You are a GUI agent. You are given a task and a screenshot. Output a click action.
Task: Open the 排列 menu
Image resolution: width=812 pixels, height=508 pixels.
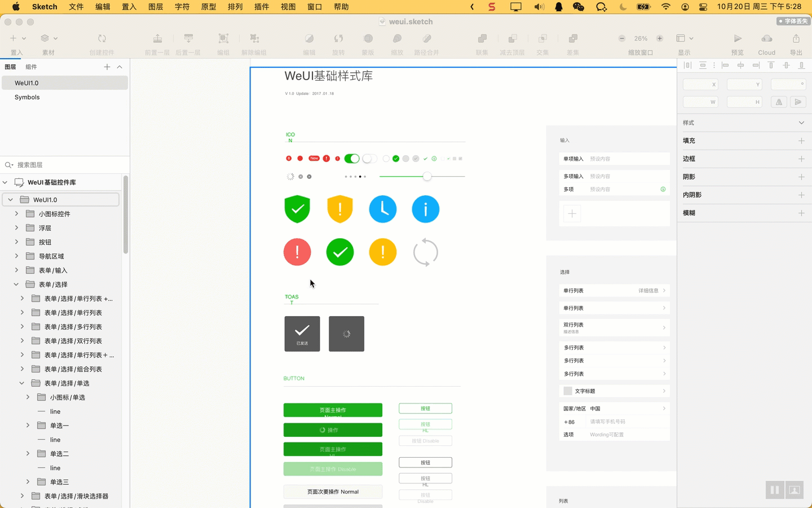(235, 7)
